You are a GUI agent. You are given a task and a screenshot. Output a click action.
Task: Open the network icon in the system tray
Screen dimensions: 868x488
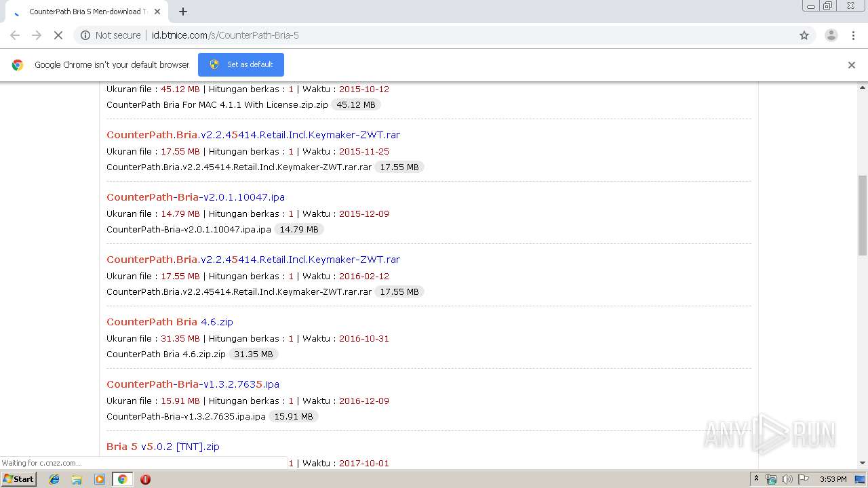771,479
